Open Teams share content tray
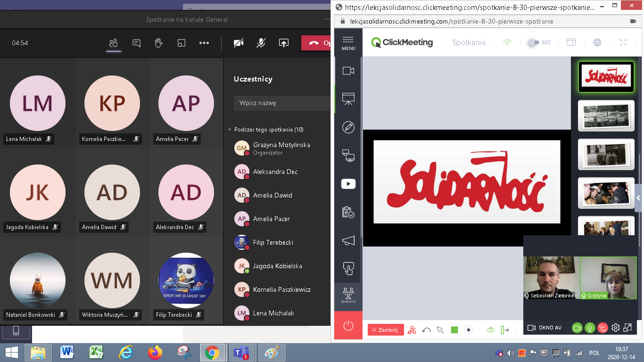 point(283,43)
